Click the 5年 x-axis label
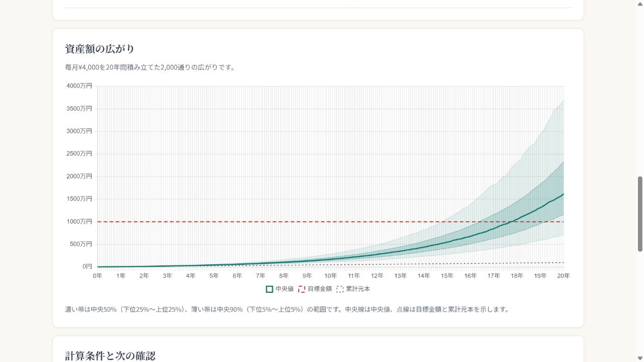This screenshot has width=644, height=362. [214, 276]
